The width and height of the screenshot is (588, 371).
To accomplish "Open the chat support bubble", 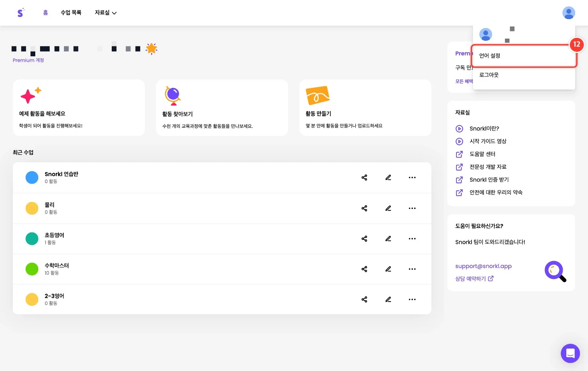I will pyautogui.click(x=570, y=353).
